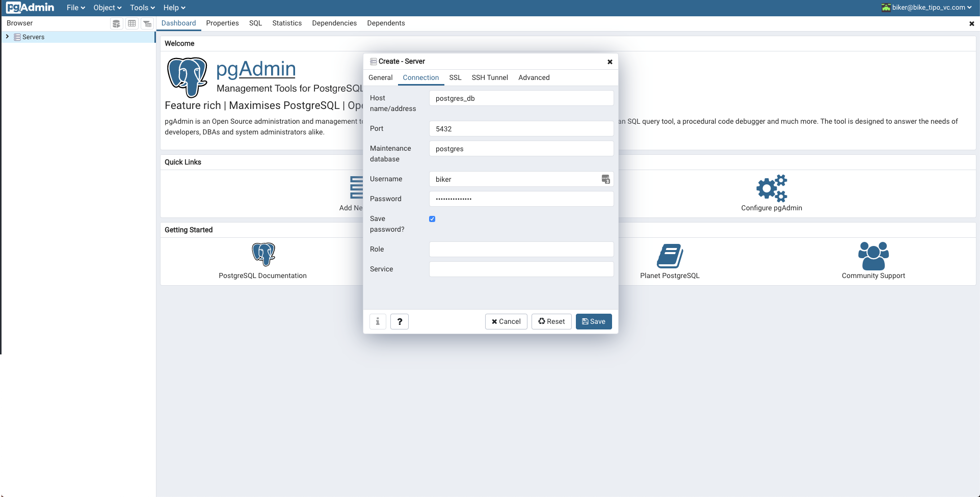
Task: Click the View Data table icon in Browser
Action: (x=132, y=23)
